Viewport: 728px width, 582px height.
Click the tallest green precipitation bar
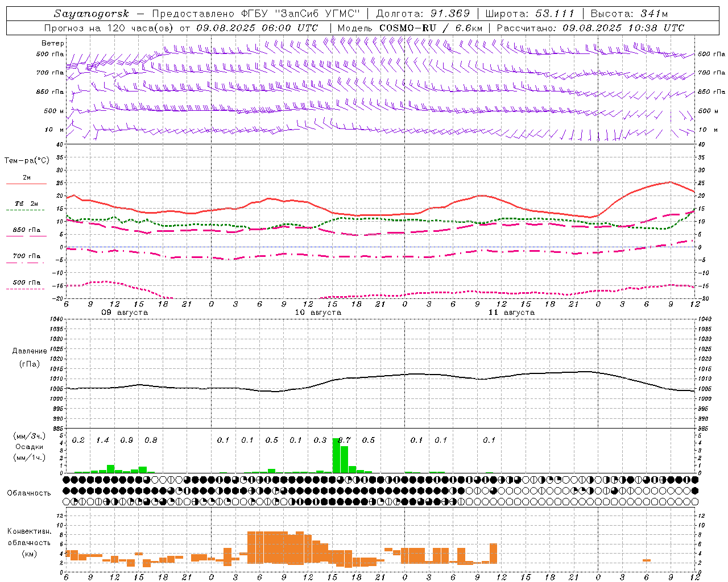(x=336, y=455)
